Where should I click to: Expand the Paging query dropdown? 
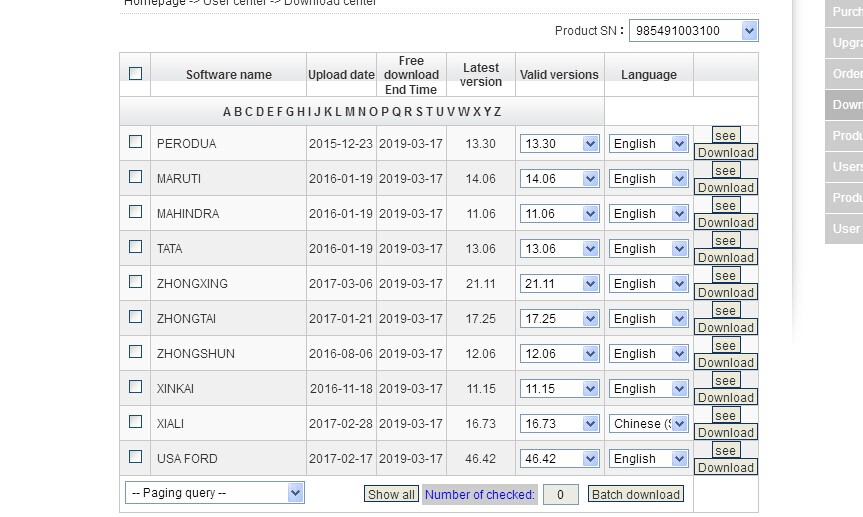(215, 493)
